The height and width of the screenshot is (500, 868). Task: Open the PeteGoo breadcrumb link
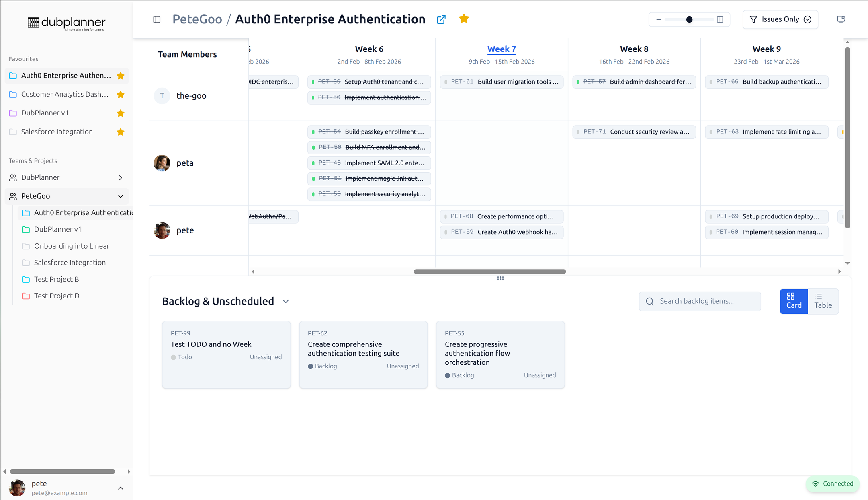point(197,19)
